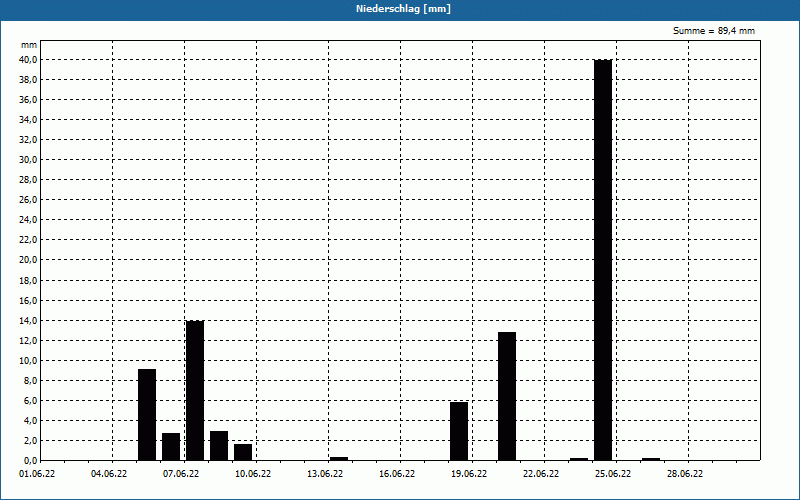800x500 pixels.
Task: Click the tiny bar after 13.06.22
Action: tap(339, 459)
